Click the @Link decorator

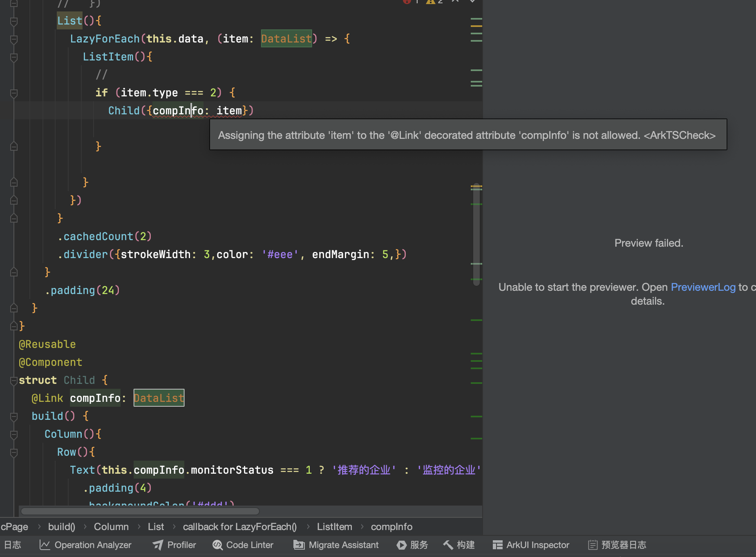[47, 398]
